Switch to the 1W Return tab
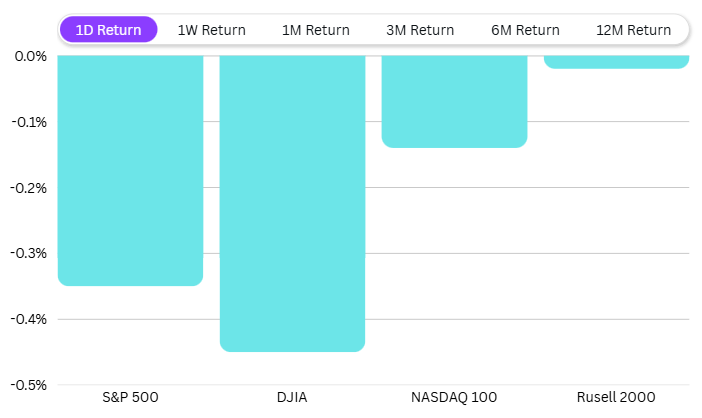Image resolution: width=702 pixels, height=418 pixels. [211, 30]
